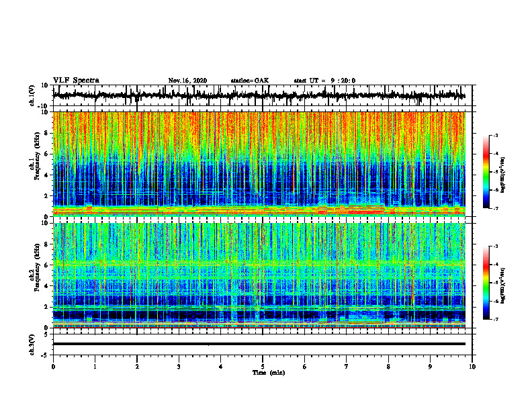The width and height of the screenshot is (532, 411).
Task: Click time axis tick label '5'
Action: tap(263, 367)
